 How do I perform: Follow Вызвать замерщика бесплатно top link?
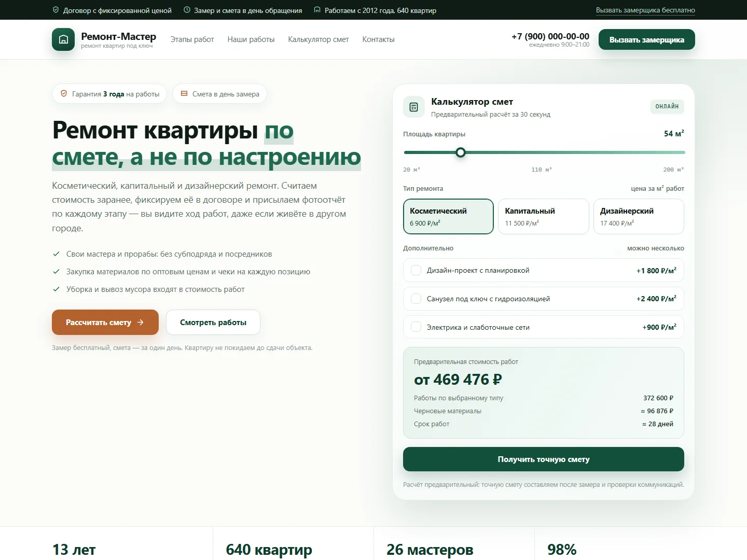click(645, 10)
